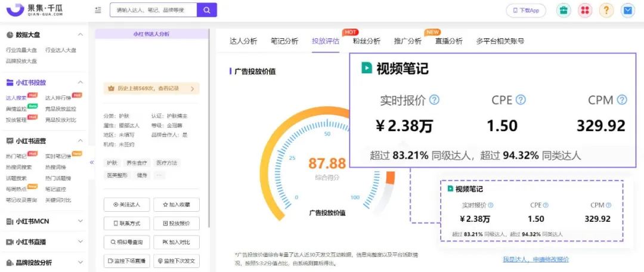
Task: Open 话题搜索 in the sidebar
Action: pos(17,178)
